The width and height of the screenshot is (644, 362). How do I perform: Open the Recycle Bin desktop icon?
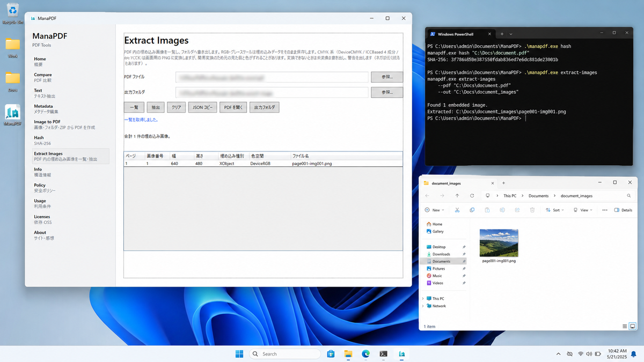pyautogui.click(x=12, y=12)
